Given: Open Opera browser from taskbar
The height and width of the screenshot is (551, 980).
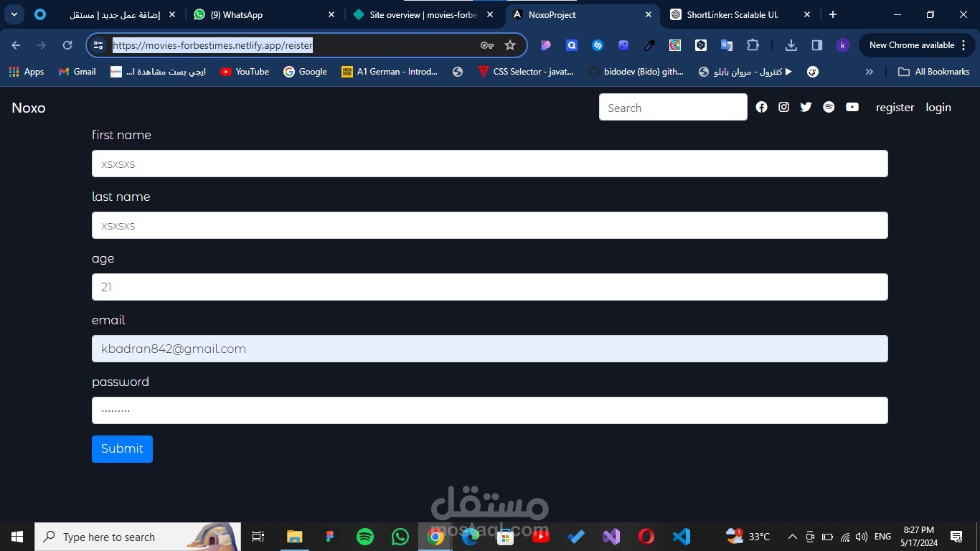Looking at the screenshot, I should (646, 537).
